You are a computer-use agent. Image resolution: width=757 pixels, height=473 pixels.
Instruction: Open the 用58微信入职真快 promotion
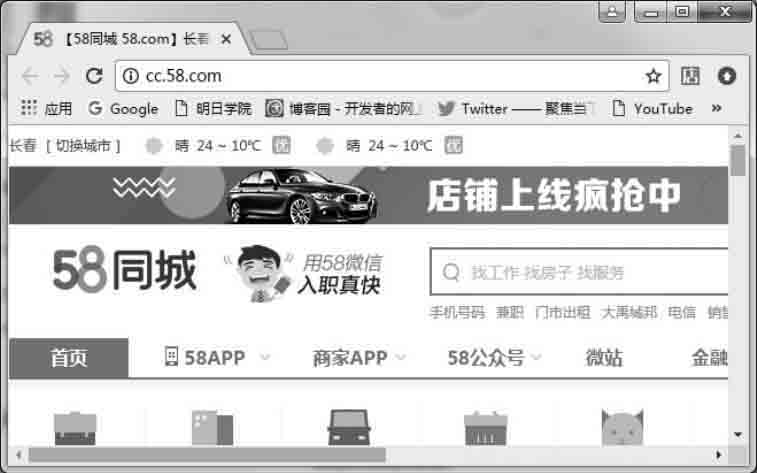[304, 273]
